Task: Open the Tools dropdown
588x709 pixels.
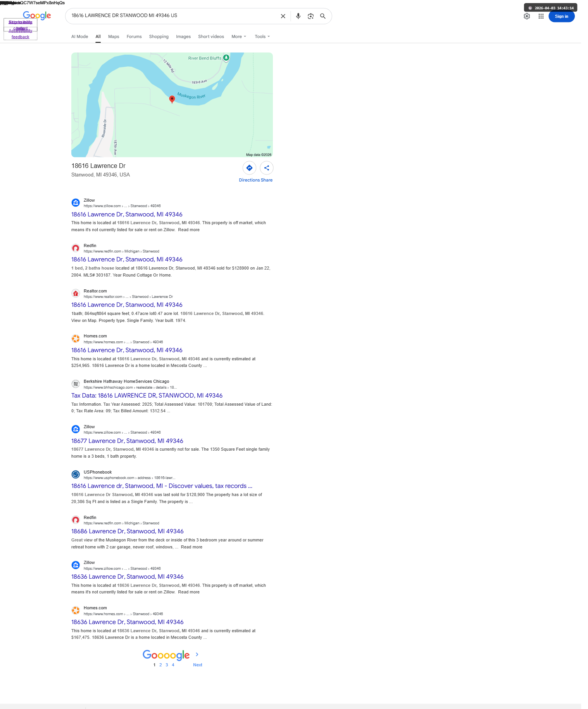Action: click(262, 36)
